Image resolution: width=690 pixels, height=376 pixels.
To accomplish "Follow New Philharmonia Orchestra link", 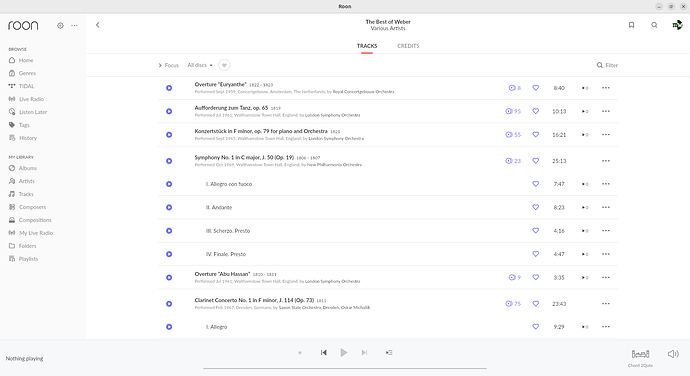I will click(334, 165).
